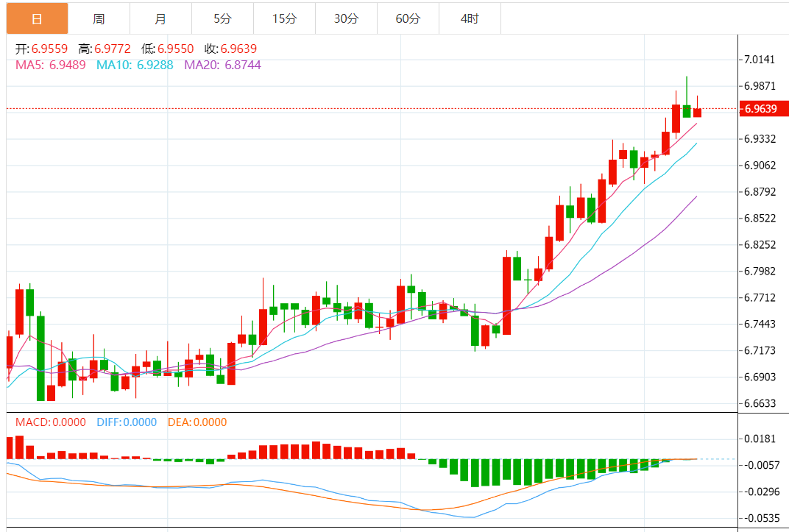The width and height of the screenshot is (789, 532).
Task: Click the 6.8792 price axis label
Action: point(760,191)
